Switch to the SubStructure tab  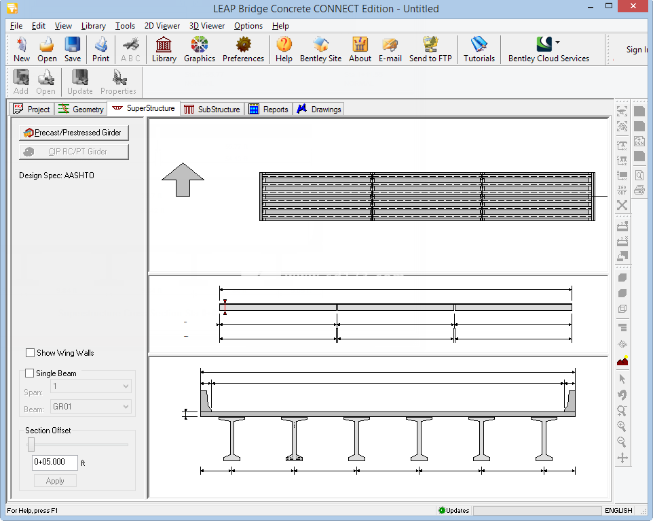pyautogui.click(x=212, y=109)
